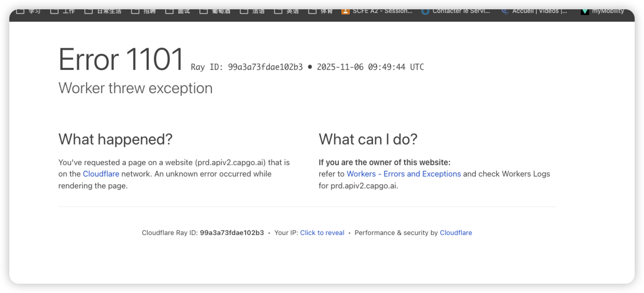Viewport: 644px width, 293px height.
Task: Click the Accueil | Videos bookmark favicon
Action: pyautogui.click(x=505, y=11)
